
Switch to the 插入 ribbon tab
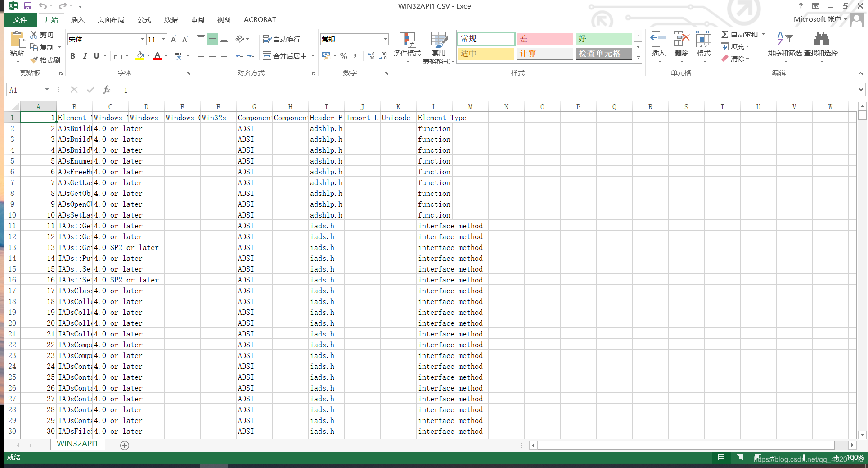[x=77, y=19]
